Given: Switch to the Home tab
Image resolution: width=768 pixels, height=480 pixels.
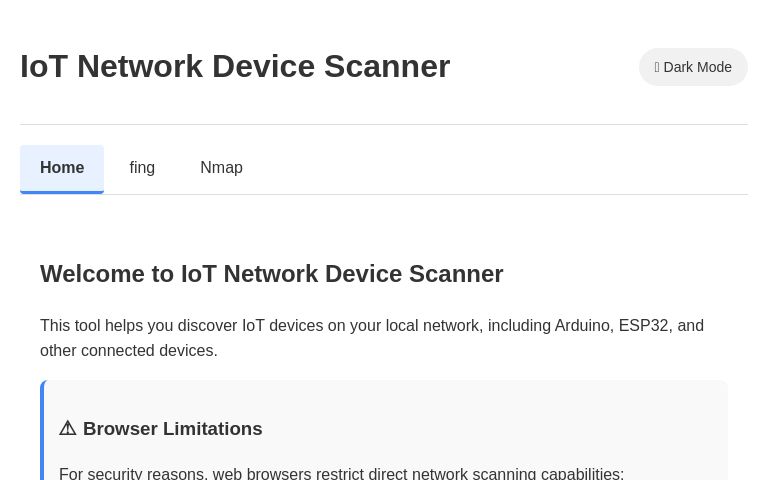Looking at the screenshot, I should [62, 168].
